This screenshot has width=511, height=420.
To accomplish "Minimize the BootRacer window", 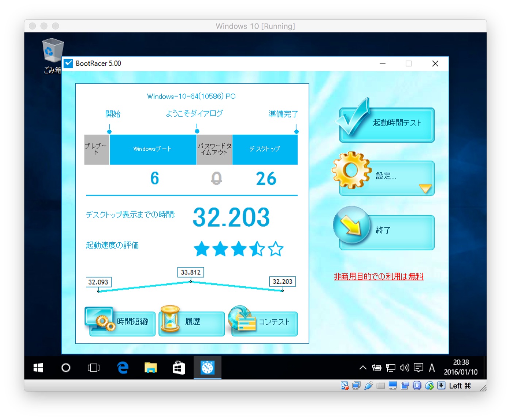I will coord(383,63).
